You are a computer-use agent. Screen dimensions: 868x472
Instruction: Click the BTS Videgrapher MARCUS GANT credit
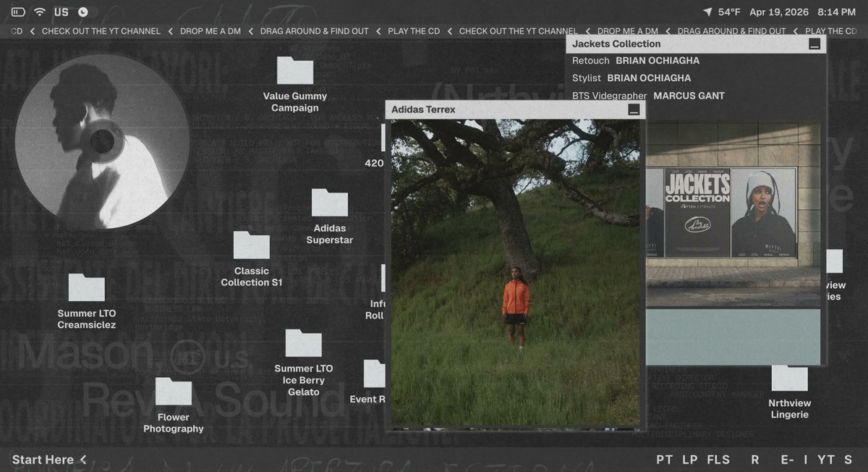pos(648,96)
